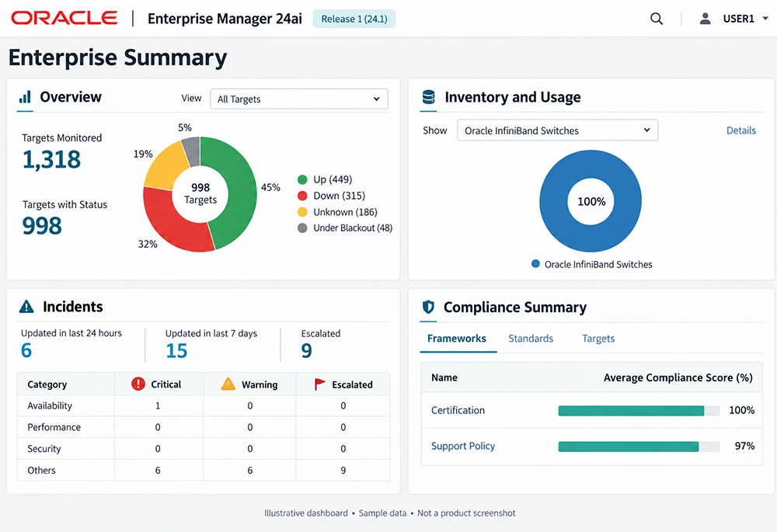
Task: Click the Oracle logo
Action: [x=64, y=19]
